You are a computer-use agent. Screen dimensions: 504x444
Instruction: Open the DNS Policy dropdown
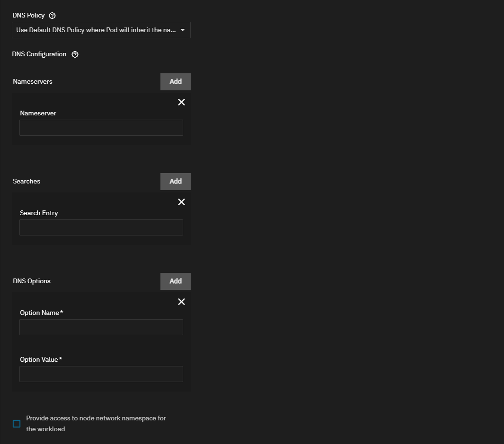[x=101, y=30]
